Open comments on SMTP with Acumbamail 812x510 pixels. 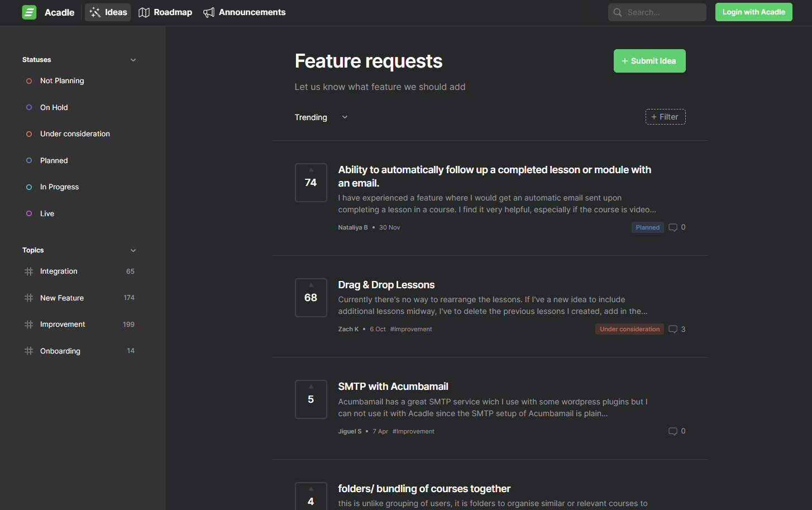pos(677,431)
